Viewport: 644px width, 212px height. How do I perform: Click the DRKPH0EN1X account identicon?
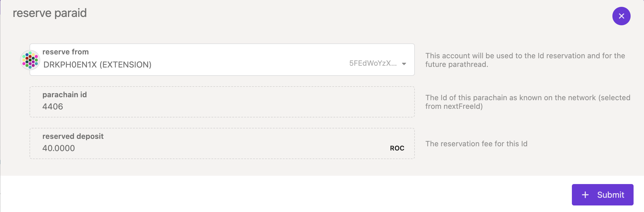coord(30,60)
